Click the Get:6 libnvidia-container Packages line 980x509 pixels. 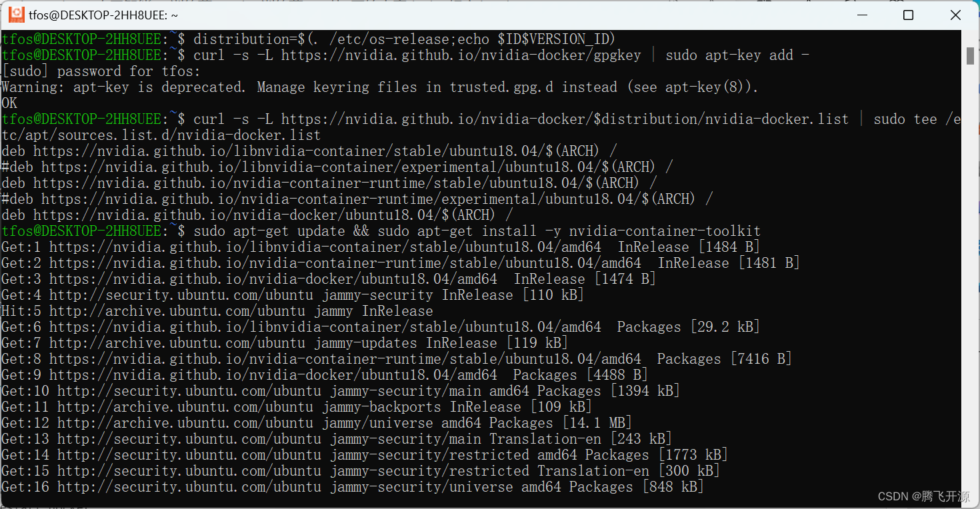coord(381,327)
